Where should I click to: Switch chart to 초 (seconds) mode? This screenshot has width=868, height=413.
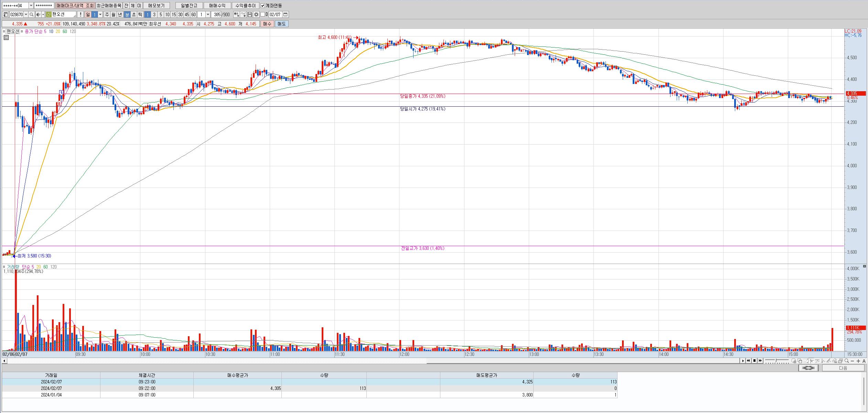pyautogui.click(x=134, y=14)
